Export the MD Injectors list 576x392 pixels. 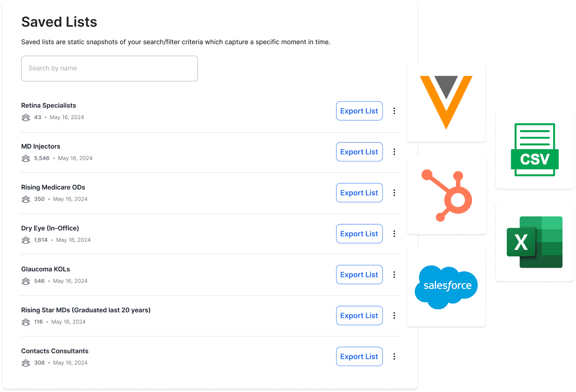click(x=359, y=152)
